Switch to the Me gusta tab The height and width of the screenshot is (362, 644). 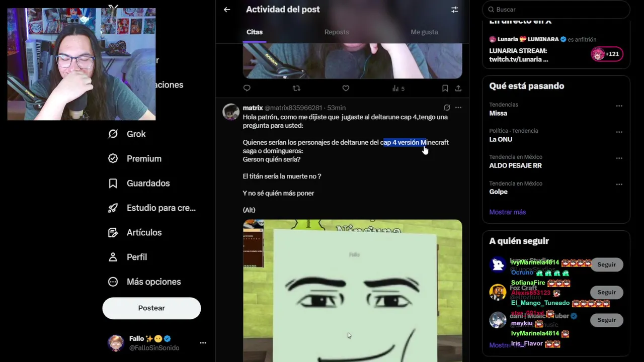click(x=424, y=32)
